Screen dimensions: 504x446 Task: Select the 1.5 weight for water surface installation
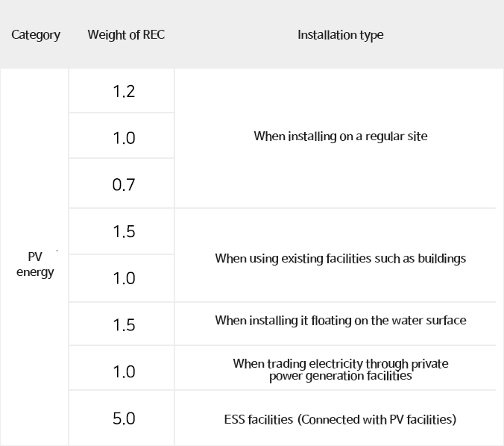point(124,324)
